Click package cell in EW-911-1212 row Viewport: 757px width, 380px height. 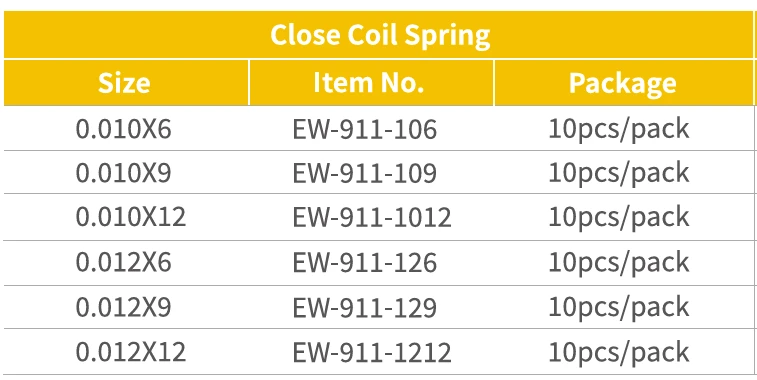point(619,353)
